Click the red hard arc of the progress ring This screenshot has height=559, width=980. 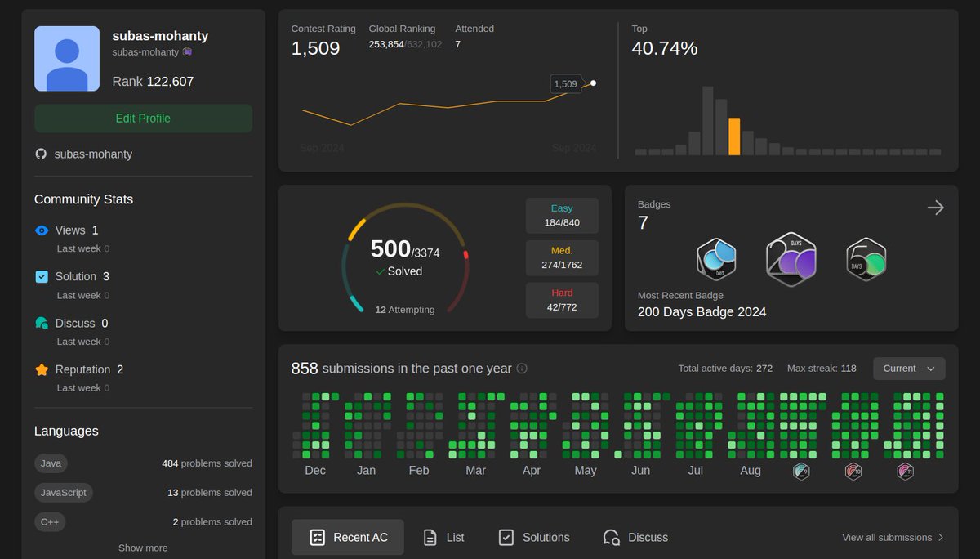[465, 255]
